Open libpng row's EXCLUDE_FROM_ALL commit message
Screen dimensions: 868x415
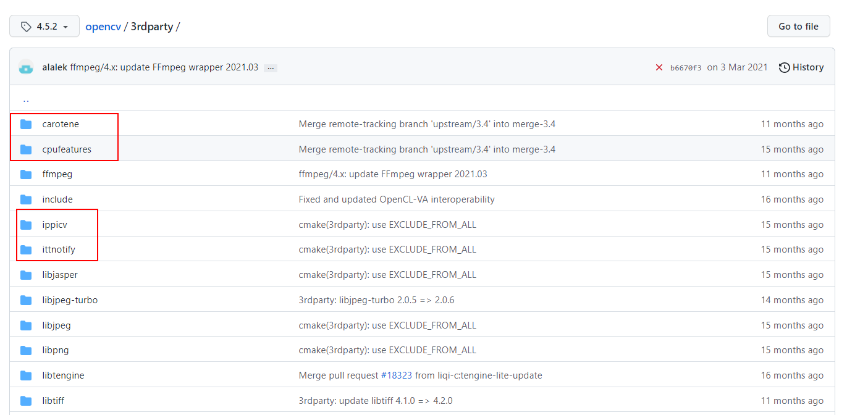[x=387, y=350]
